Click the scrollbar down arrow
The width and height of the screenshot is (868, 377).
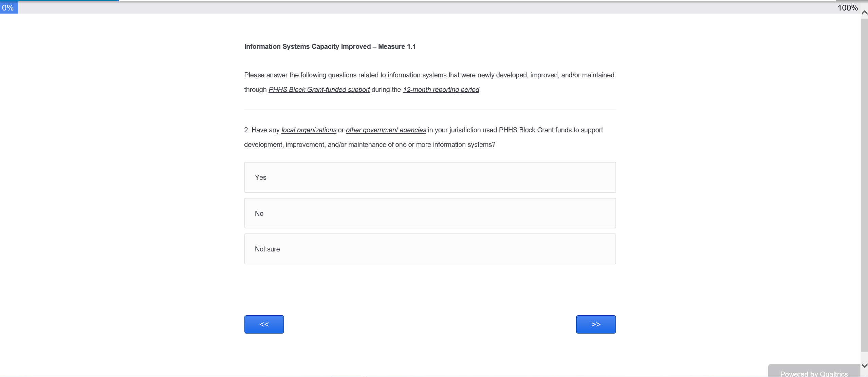864,365
